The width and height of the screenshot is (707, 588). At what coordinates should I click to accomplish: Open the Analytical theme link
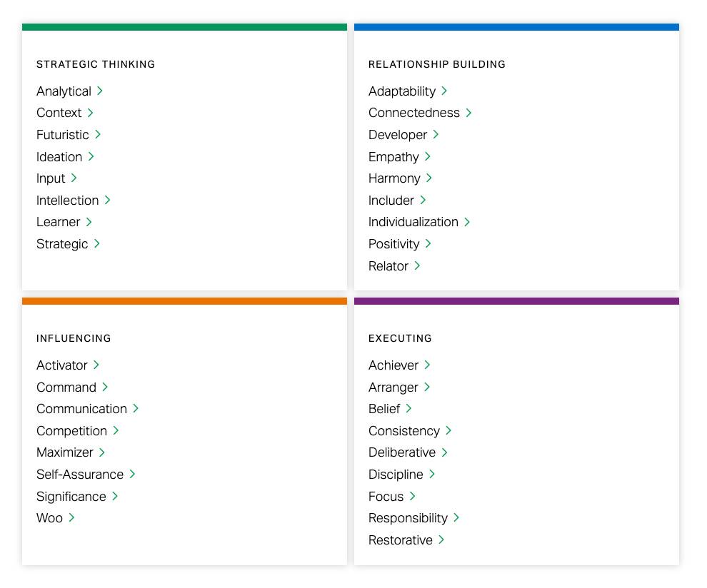pos(64,91)
